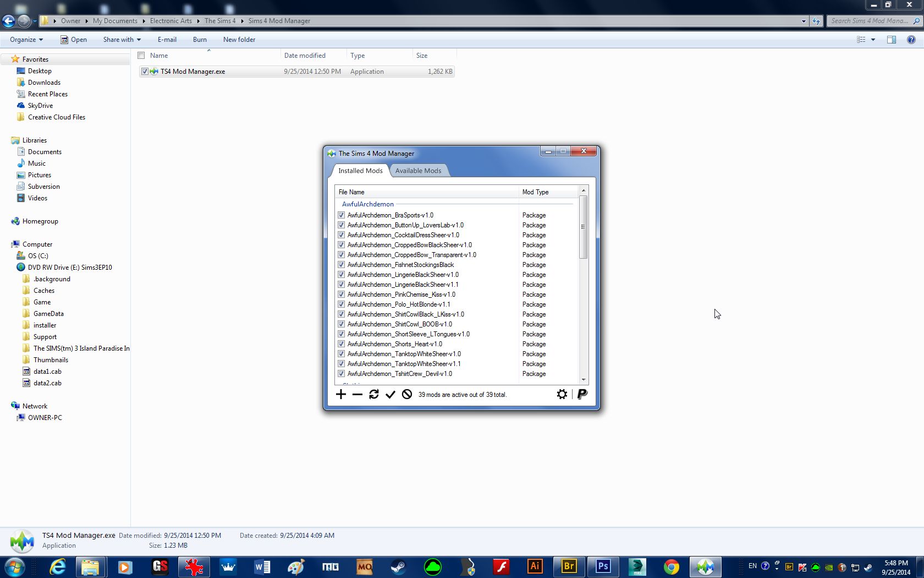Uncheck AwfulArchdemon_ButtonUp_LoversLab-v1.0 mod

(x=341, y=225)
